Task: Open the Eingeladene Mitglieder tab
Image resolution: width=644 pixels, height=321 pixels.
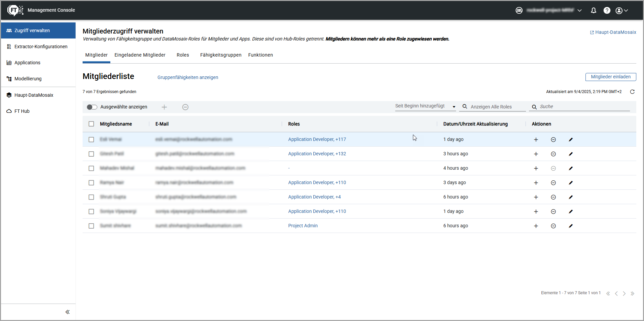Action: point(140,55)
